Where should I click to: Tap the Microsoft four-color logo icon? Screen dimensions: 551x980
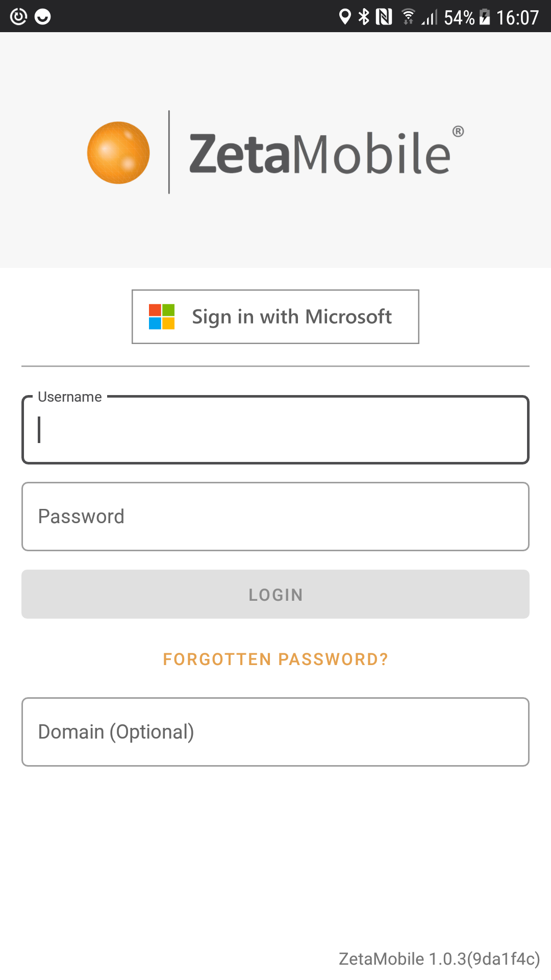point(162,316)
